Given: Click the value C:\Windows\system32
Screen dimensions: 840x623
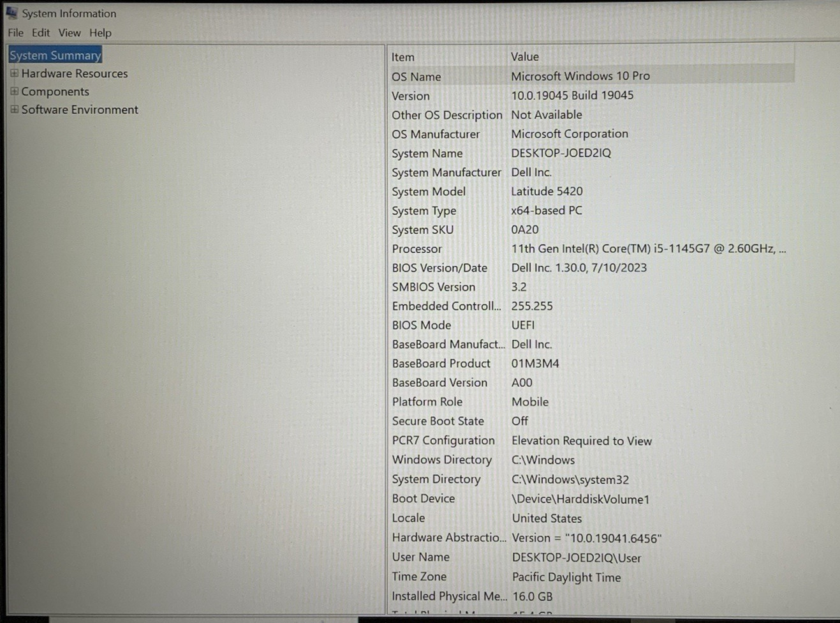Looking at the screenshot, I should [570, 479].
